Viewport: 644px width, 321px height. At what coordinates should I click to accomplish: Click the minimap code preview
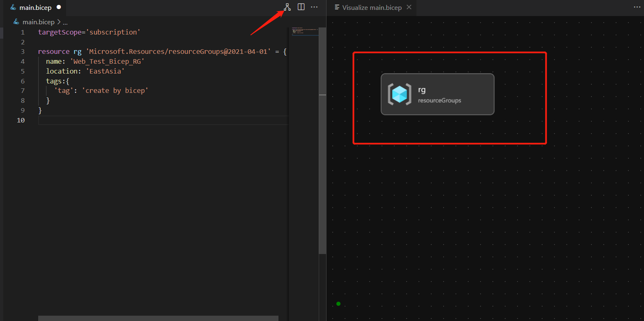[x=305, y=32]
